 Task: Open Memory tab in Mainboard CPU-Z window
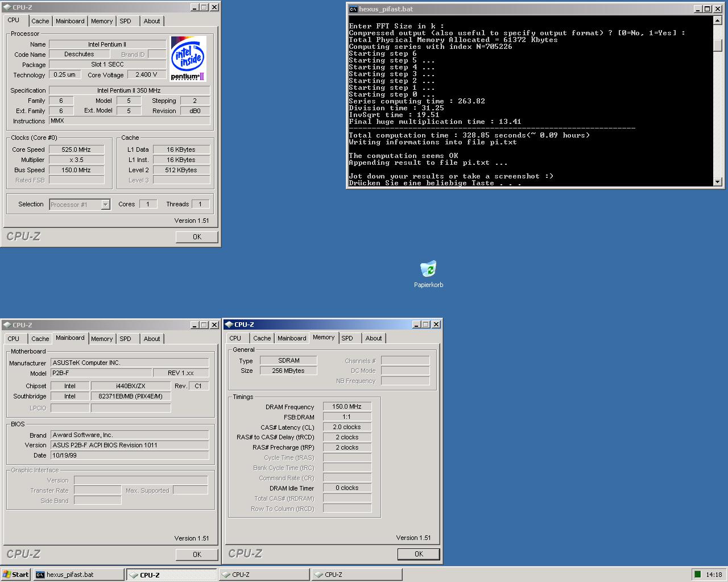tap(102, 339)
